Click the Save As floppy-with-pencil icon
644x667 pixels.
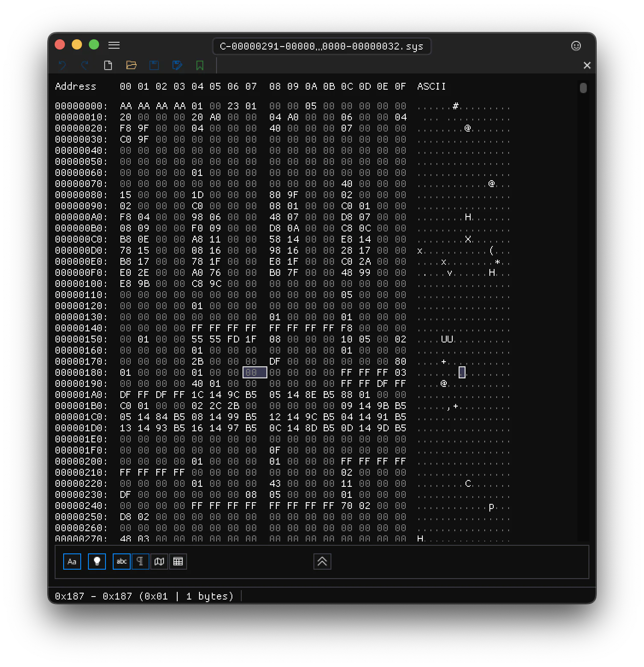tap(177, 65)
